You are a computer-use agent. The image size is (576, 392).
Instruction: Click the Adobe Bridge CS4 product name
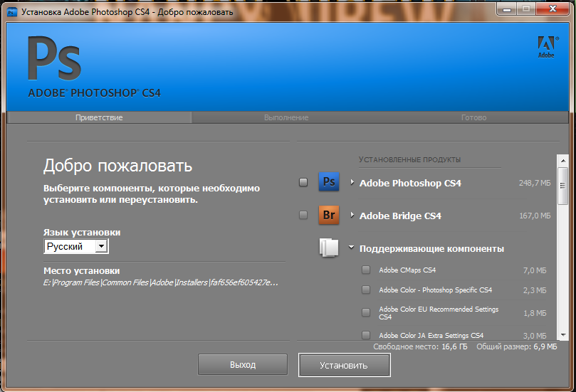point(400,216)
